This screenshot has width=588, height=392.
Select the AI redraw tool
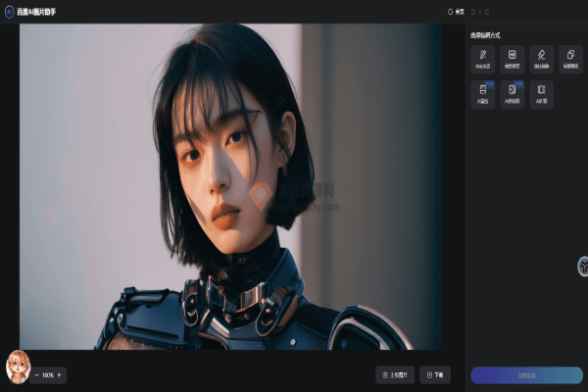tap(483, 94)
